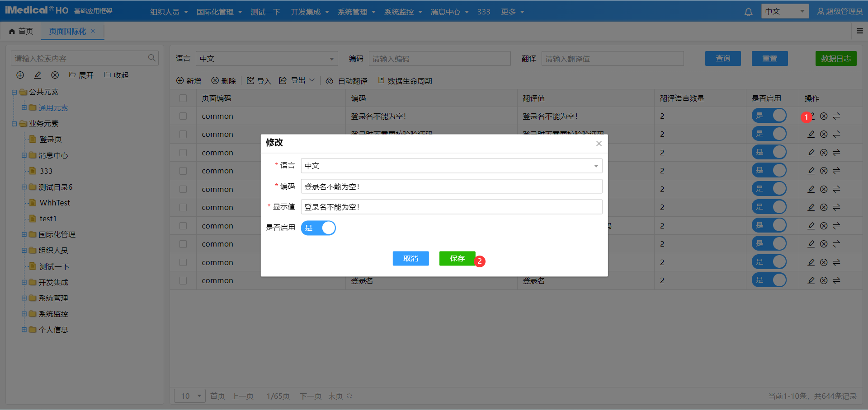This screenshot has height=410, width=868.
Task: Click the notification bell icon
Action: pyautogui.click(x=749, y=12)
